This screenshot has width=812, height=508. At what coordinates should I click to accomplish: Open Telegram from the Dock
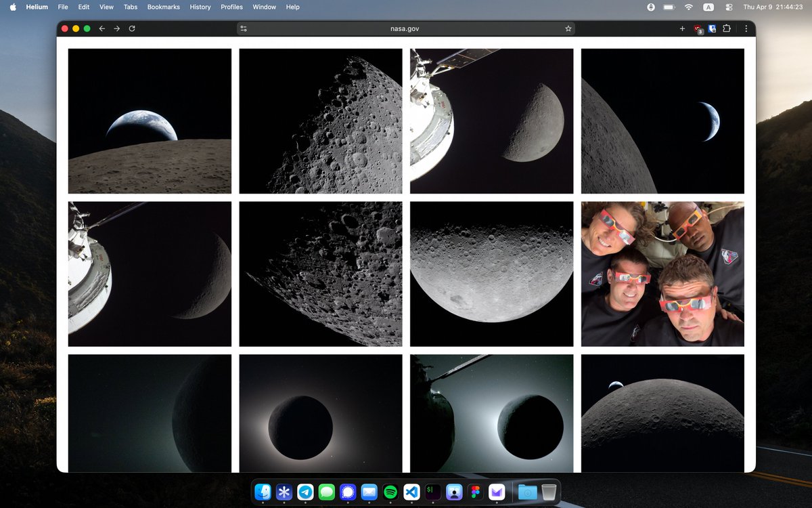click(x=305, y=492)
